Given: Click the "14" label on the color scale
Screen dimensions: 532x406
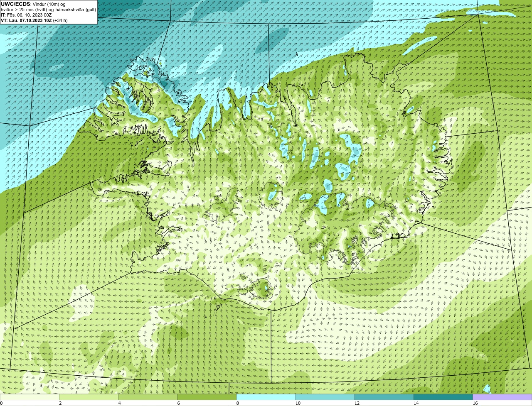Looking at the screenshot, I should click(416, 403).
